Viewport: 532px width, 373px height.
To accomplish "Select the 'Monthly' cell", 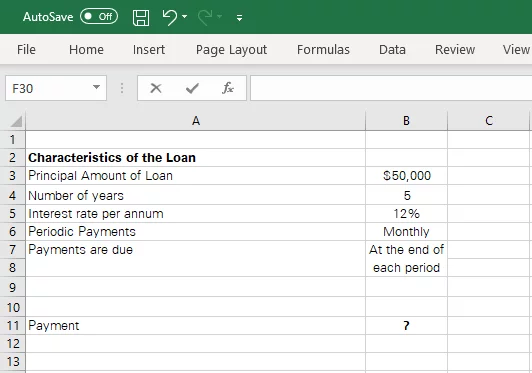I will (x=406, y=232).
